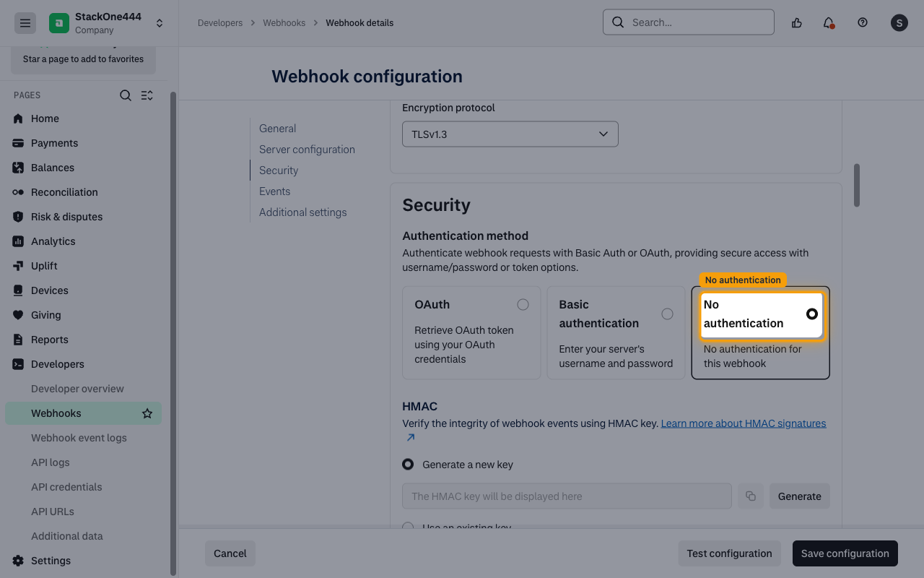This screenshot has width=924, height=578.
Task: Open Payments in sidebar
Action: [x=54, y=143]
